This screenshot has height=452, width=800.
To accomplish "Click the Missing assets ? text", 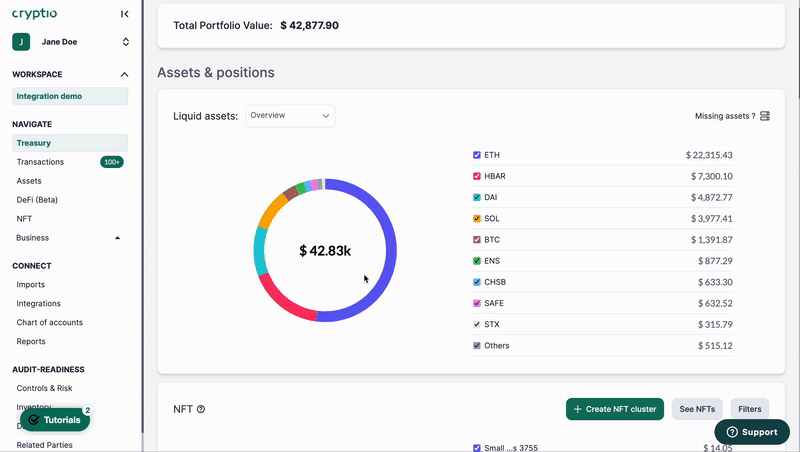I will point(725,116).
